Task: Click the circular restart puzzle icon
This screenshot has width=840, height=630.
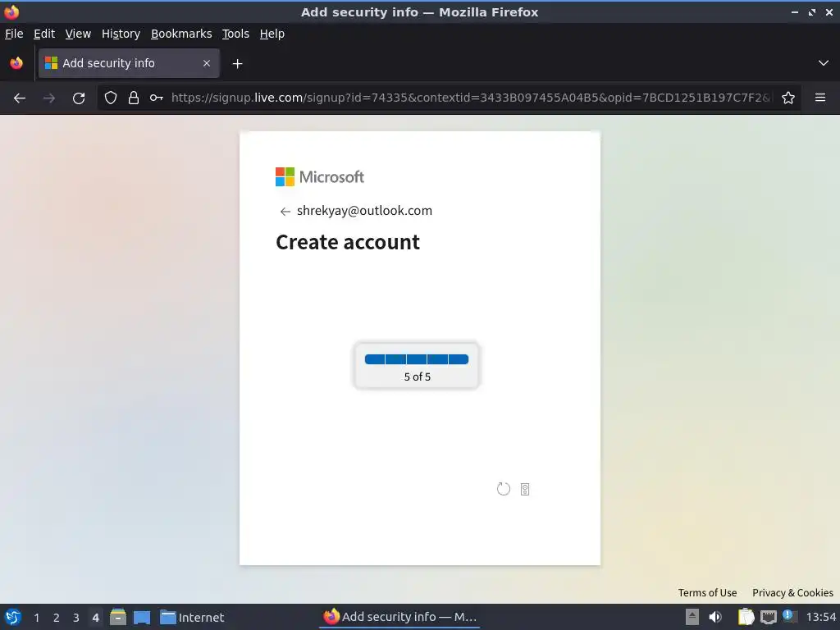Action: click(504, 489)
